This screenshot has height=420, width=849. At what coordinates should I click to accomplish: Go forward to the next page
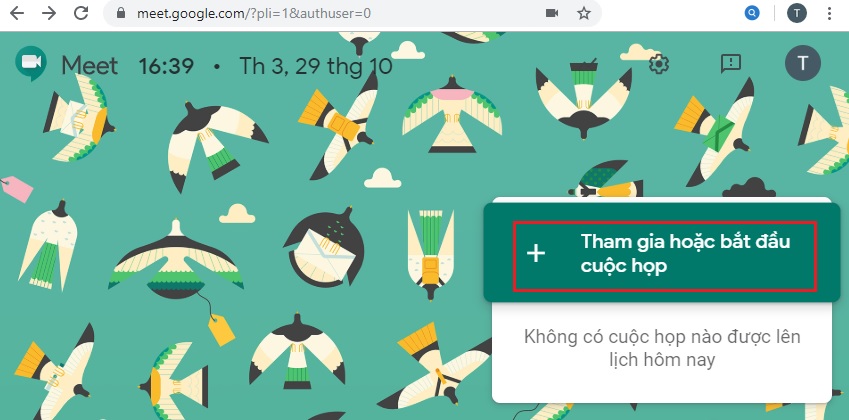point(49,13)
